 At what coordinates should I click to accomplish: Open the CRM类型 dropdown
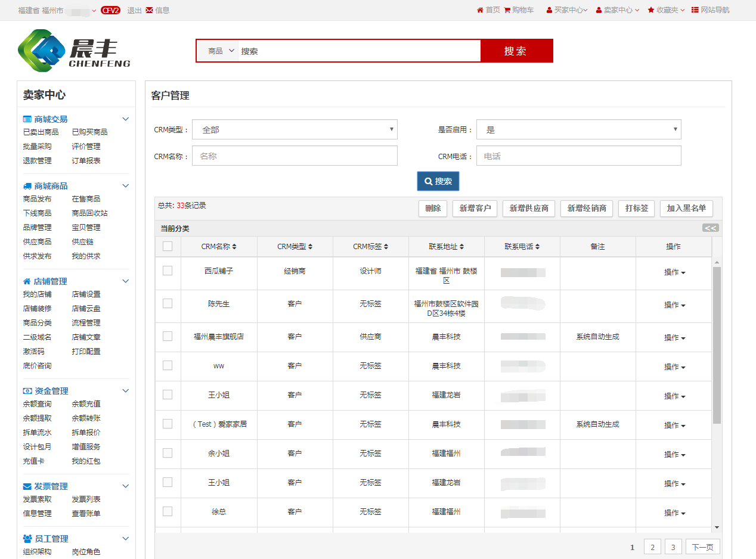click(x=295, y=129)
